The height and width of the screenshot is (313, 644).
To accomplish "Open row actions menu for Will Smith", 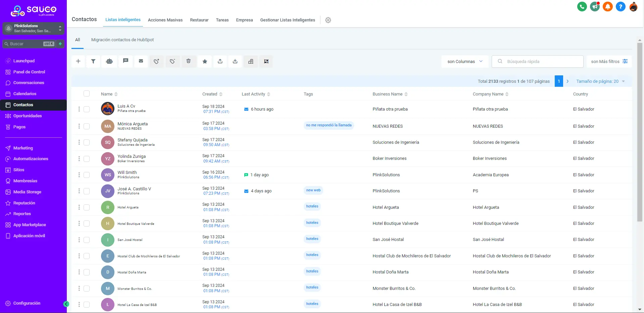I will coord(79,175).
